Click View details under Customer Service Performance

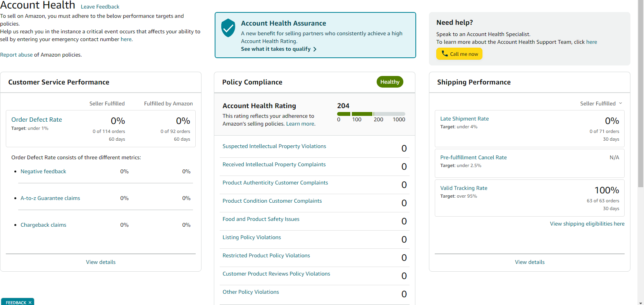tap(101, 262)
